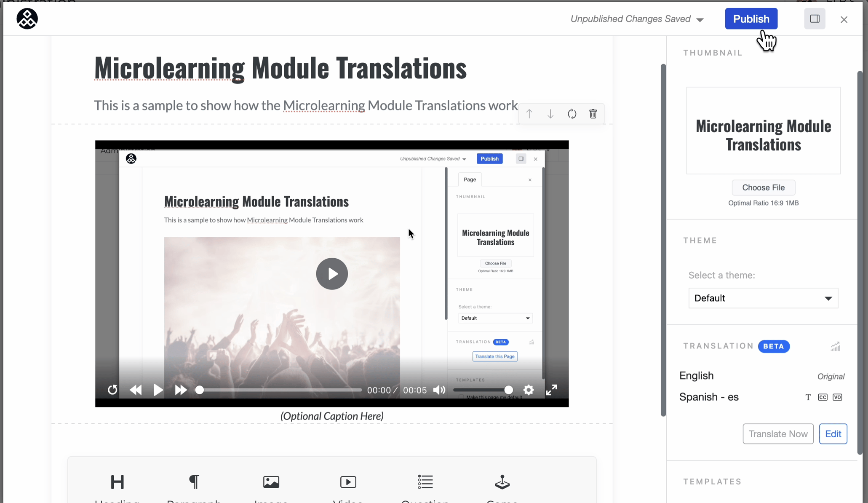Viewport: 868px width, 503px height.
Task: Publish the module
Action: [751, 19]
